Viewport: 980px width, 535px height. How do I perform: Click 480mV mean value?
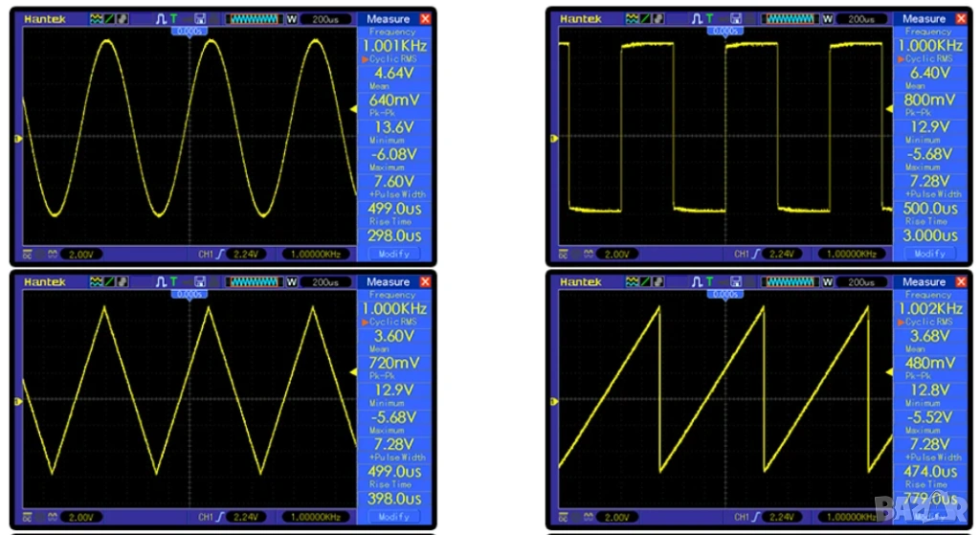click(930, 363)
